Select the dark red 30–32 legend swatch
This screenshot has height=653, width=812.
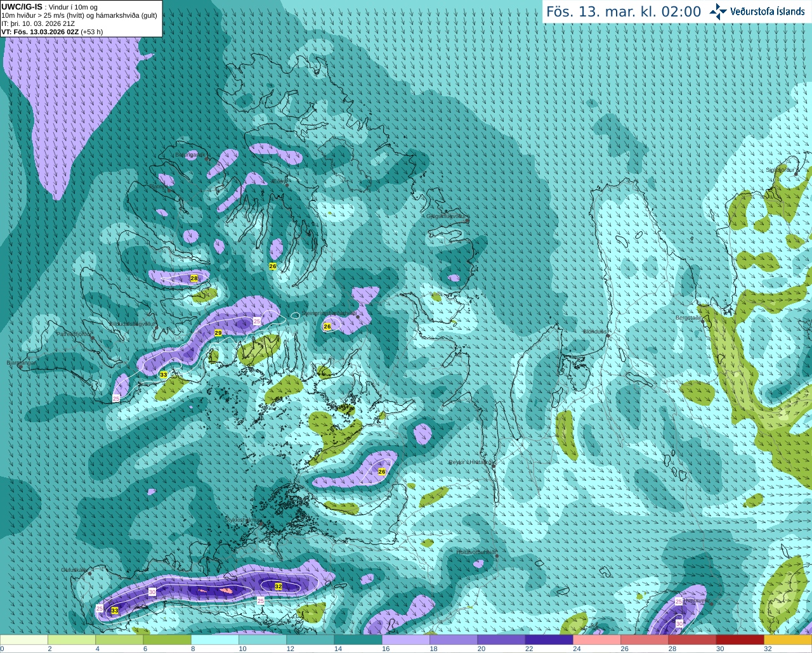pos(740,640)
